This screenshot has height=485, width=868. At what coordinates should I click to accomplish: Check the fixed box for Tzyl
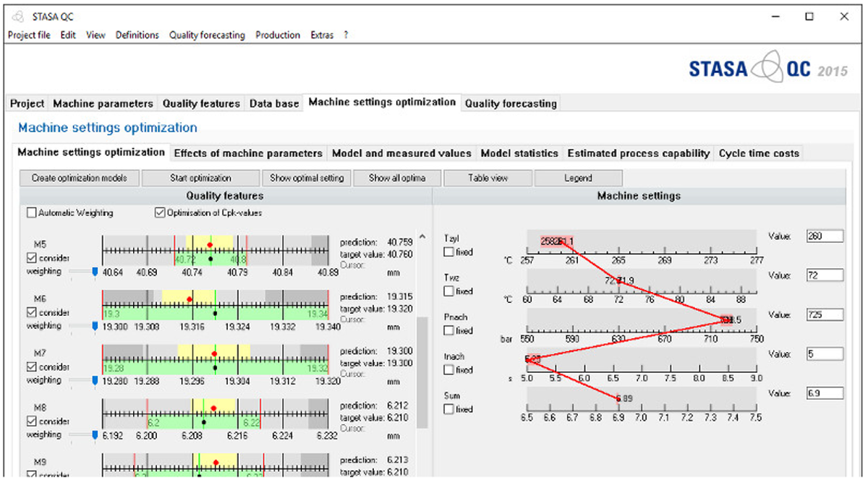pos(448,252)
